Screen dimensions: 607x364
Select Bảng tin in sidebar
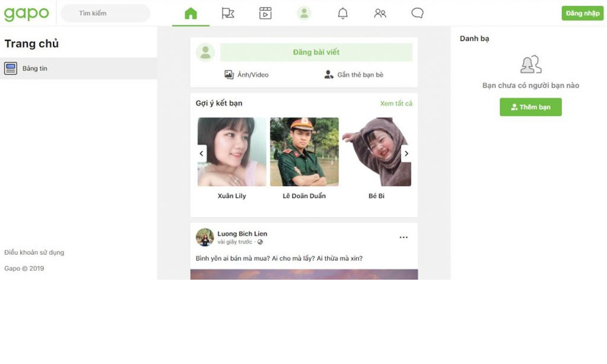tap(35, 69)
